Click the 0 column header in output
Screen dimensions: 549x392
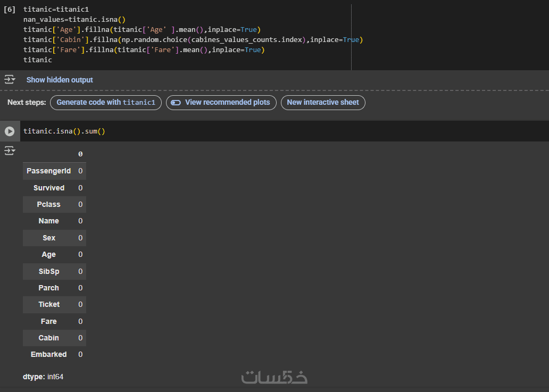point(80,154)
